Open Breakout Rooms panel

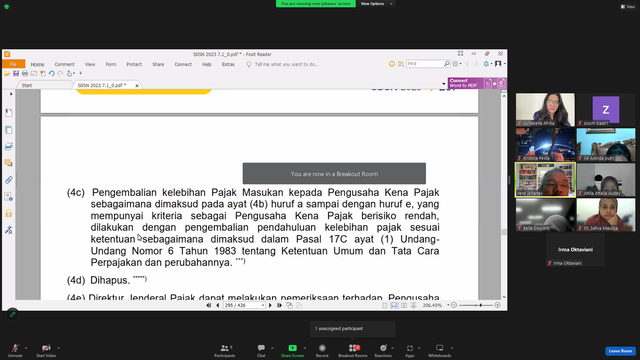pyautogui.click(x=353, y=350)
